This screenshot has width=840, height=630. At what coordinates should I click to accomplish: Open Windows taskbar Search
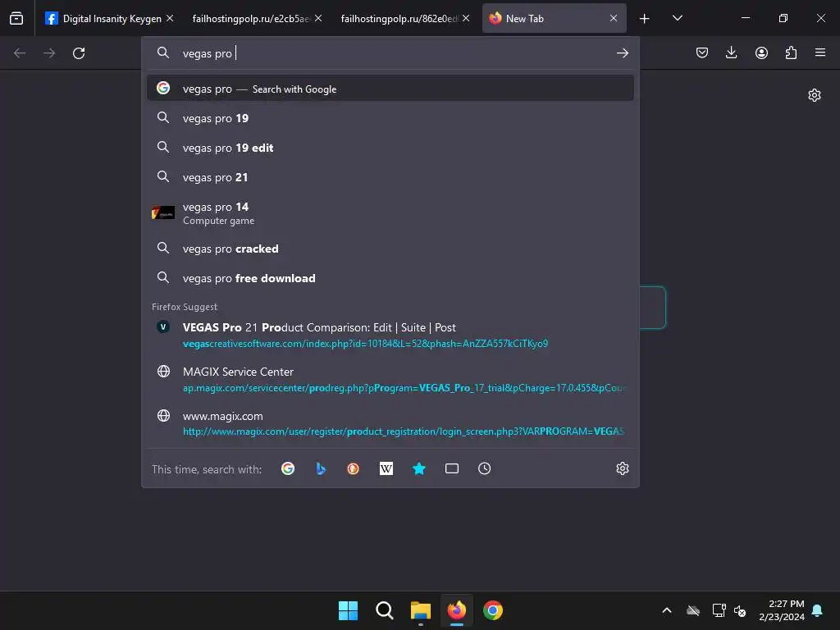(384, 610)
